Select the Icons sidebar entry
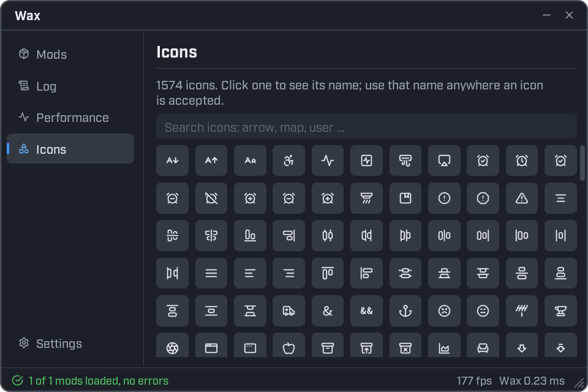 [70, 149]
